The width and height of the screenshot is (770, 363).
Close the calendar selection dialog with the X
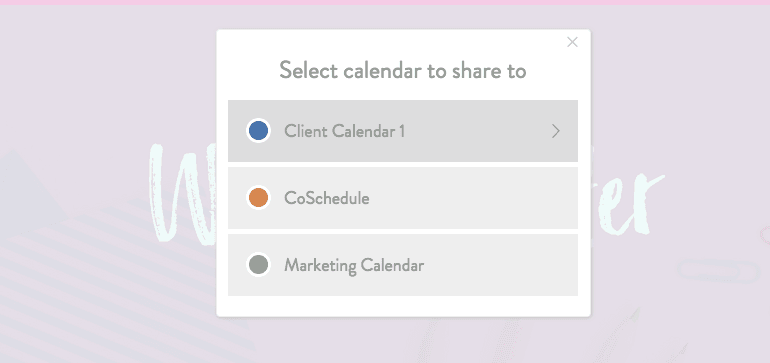[572, 42]
